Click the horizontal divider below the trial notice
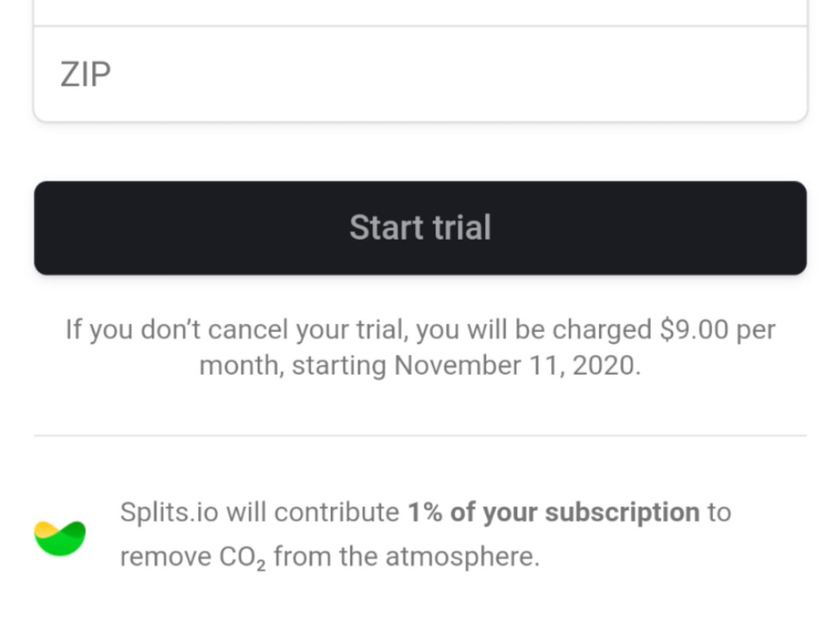840x640 pixels. [420, 436]
